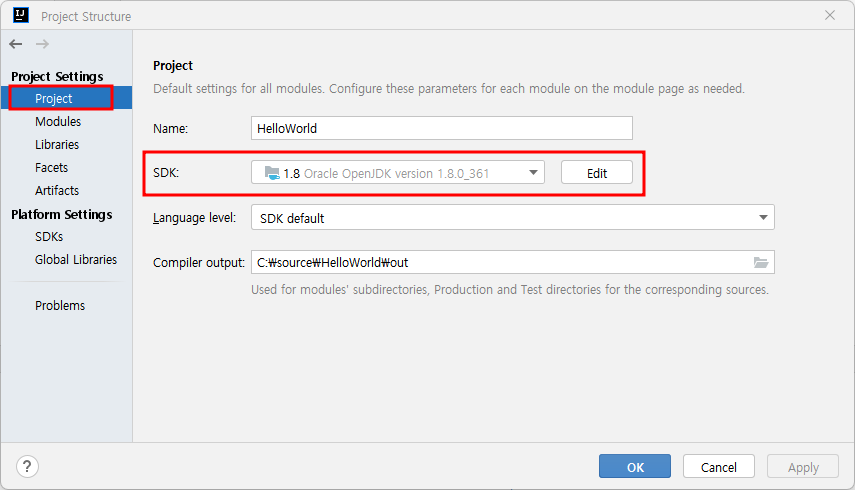Screen dimensions: 855x490
Task: Click the Project heading in right pane
Action: tap(173, 65)
